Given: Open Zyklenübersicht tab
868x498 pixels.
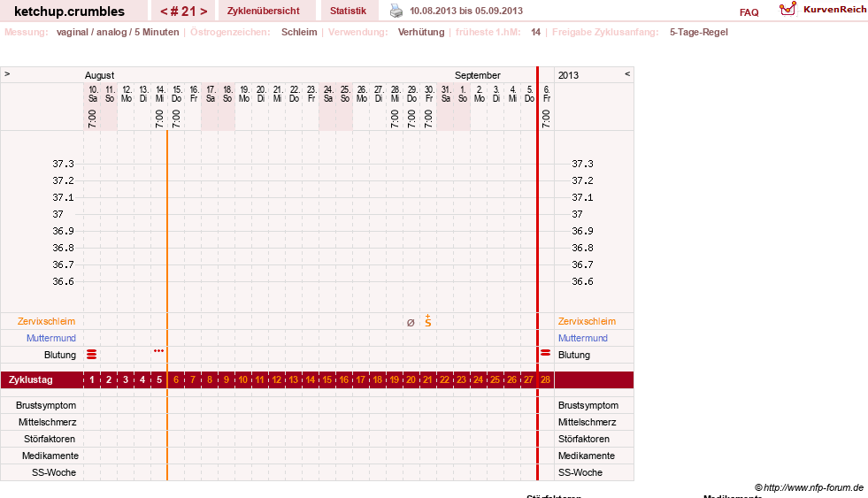Looking at the screenshot, I should [x=264, y=11].
